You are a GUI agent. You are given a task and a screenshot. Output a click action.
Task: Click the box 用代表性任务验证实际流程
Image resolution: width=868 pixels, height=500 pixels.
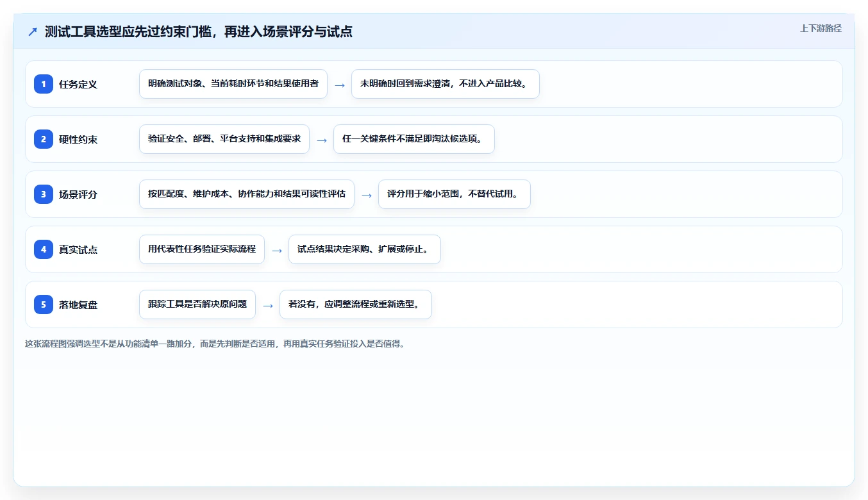pyautogui.click(x=202, y=249)
